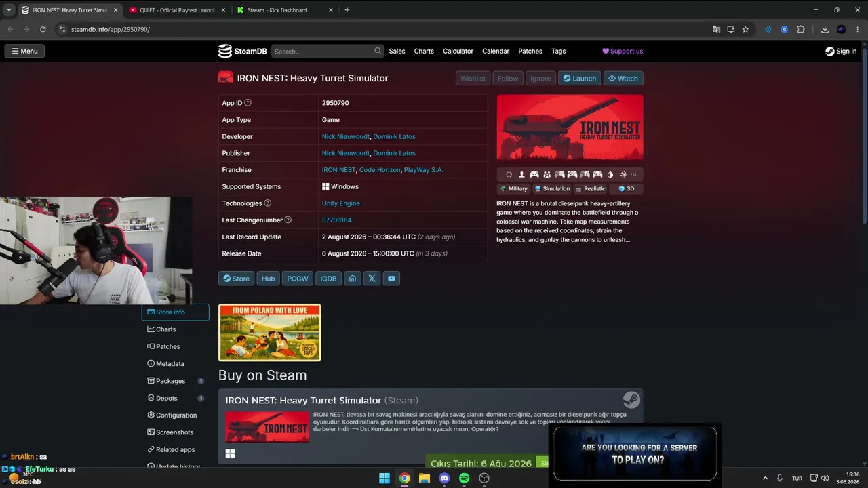Open publisher Dominik Latos link
The image size is (868, 488).
tap(394, 153)
